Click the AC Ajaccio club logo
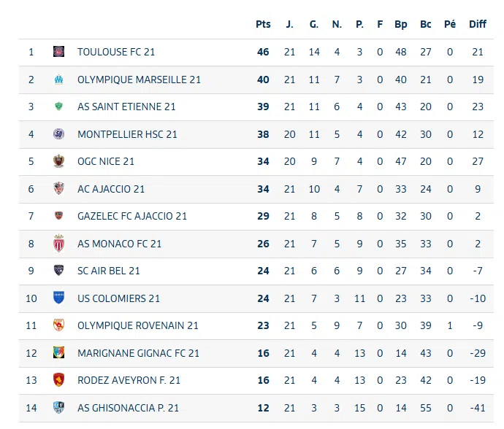The width and height of the screenshot is (504, 429). (59, 189)
